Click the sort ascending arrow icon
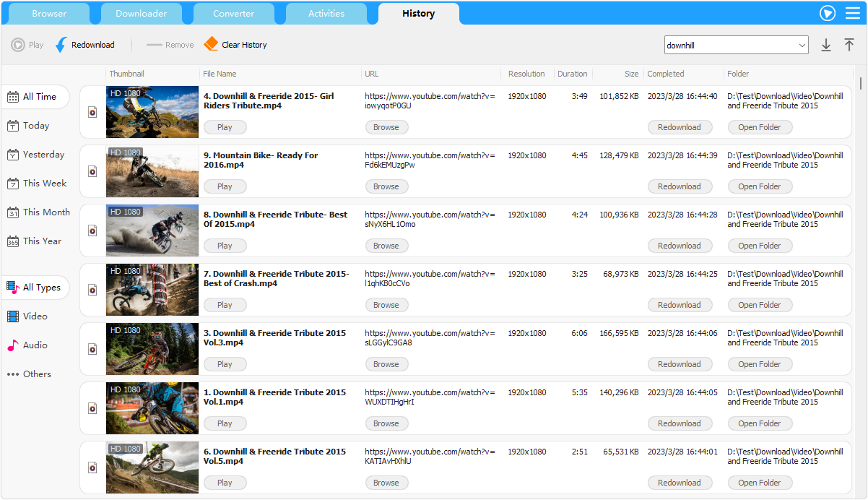Viewport: 868px width, 500px height. point(849,45)
